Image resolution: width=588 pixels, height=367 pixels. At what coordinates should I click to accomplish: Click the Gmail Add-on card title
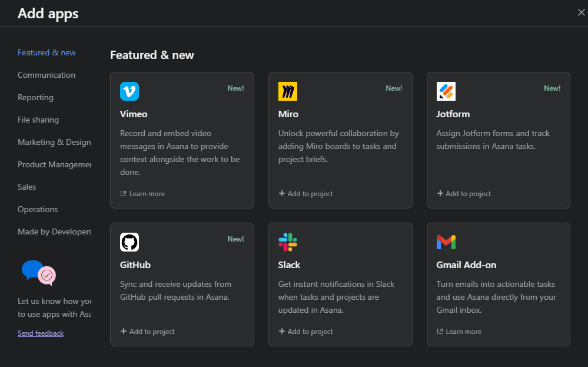coord(466,265)
